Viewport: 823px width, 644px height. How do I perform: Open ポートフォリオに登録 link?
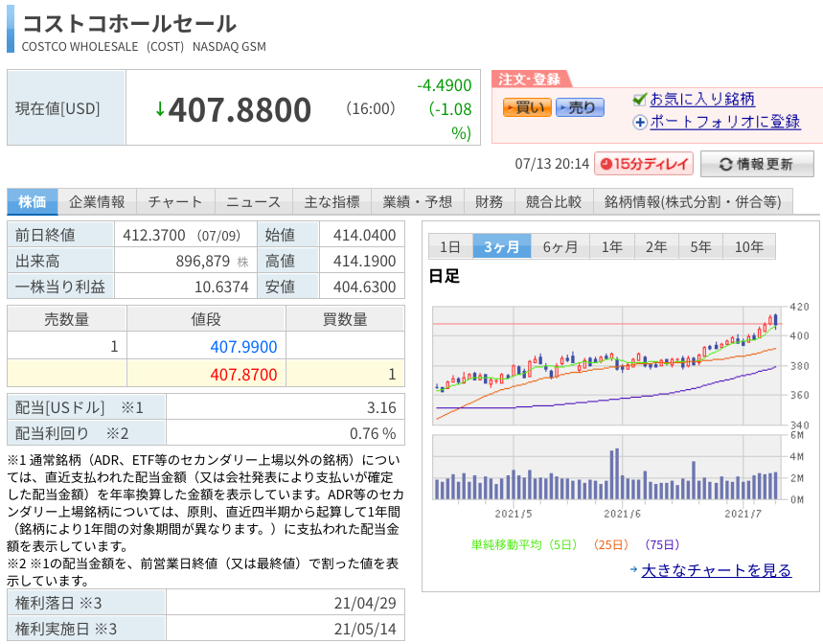click(x=725, y=122)
